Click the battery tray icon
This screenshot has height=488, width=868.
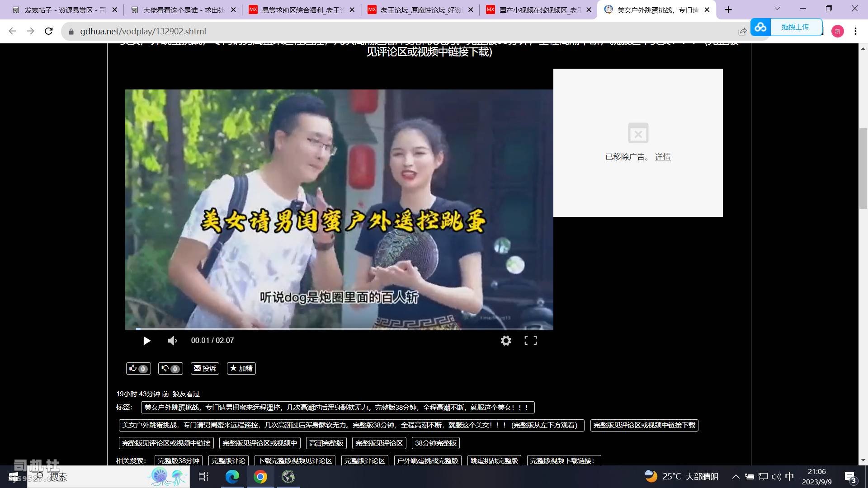[x=750, y=477]
